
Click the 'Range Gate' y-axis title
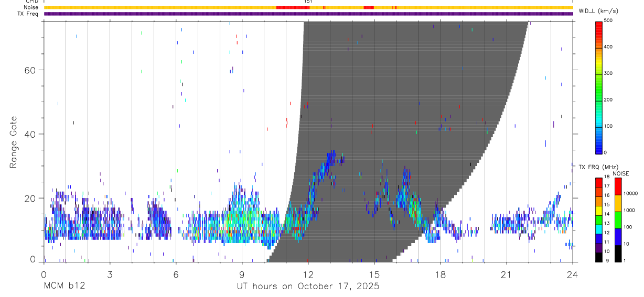pos(14,142)
